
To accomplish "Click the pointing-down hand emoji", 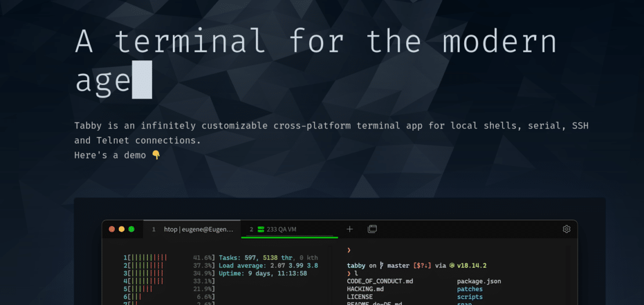I will pos(155,155).
